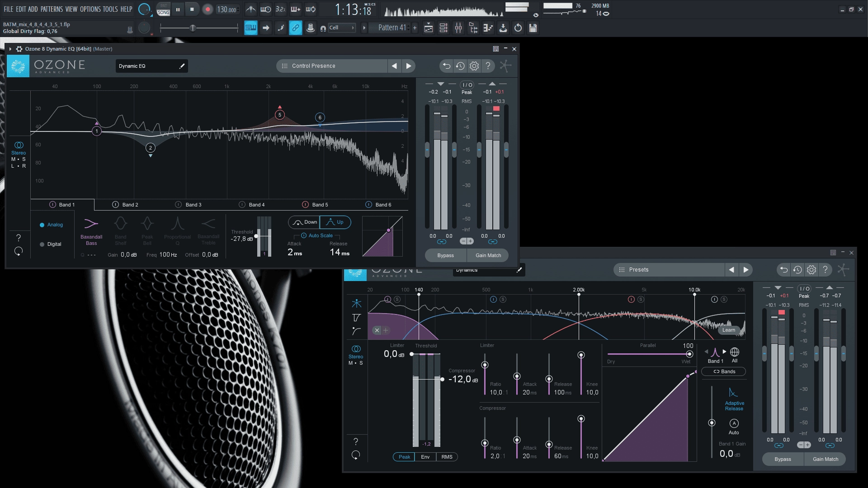Select the Band 1 tab
Viewport: 868px width, 488px height.
tap(62, 205)
